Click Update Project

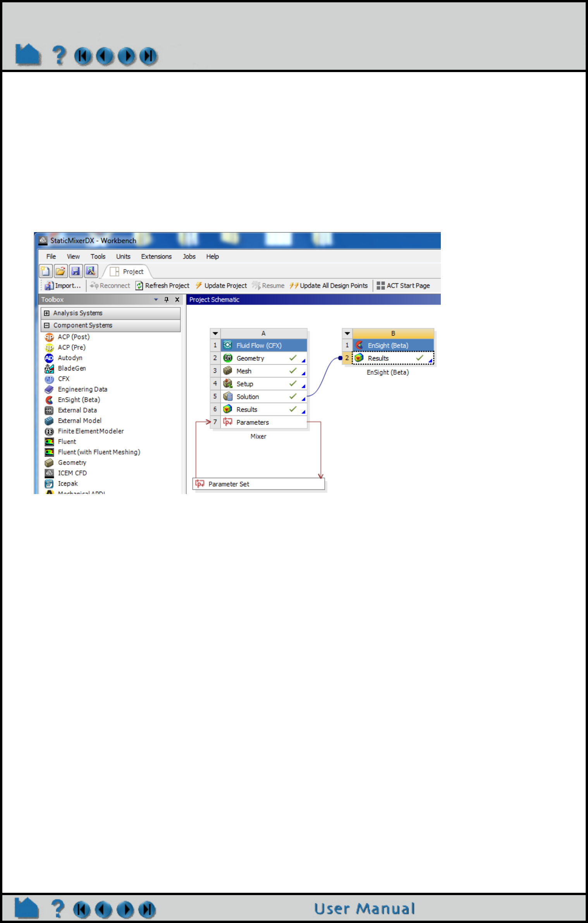click(221, 286)
